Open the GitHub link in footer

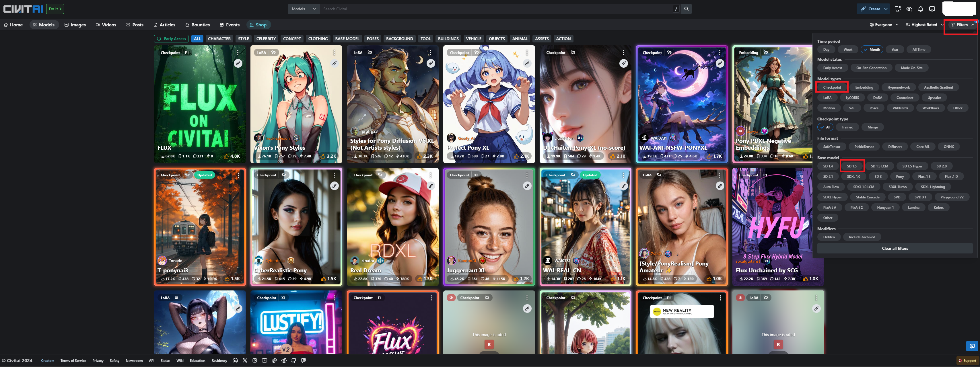(x=293, y=360)
